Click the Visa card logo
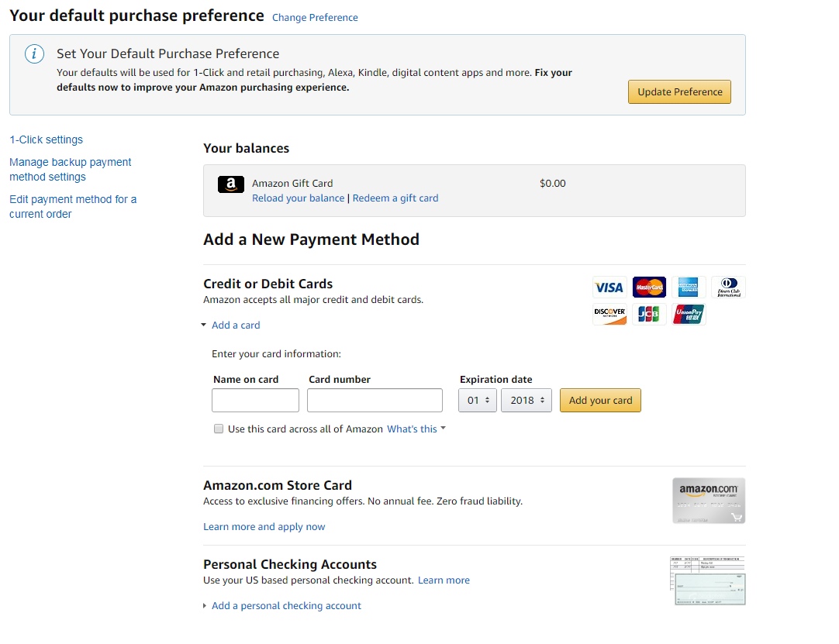 click(x=609, y=288)
